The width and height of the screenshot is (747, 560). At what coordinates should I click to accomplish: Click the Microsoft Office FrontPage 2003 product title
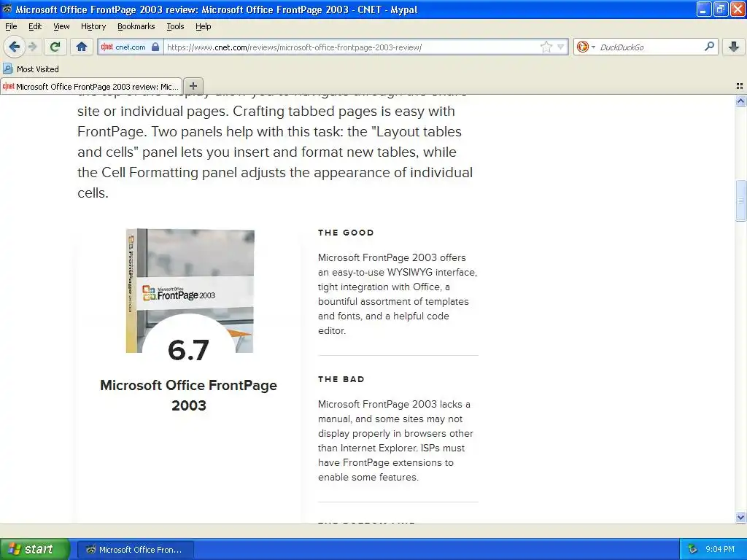point(189,394)
